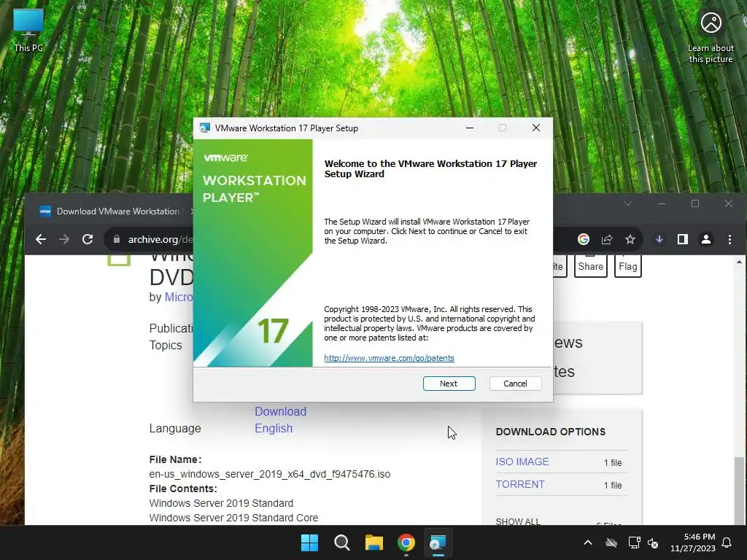Click the share page icon in Chrome

point(606,239)
